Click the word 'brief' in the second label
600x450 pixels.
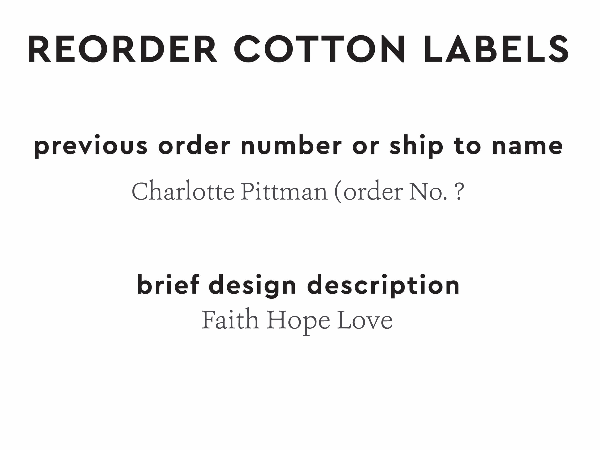[x=164, y=285]
